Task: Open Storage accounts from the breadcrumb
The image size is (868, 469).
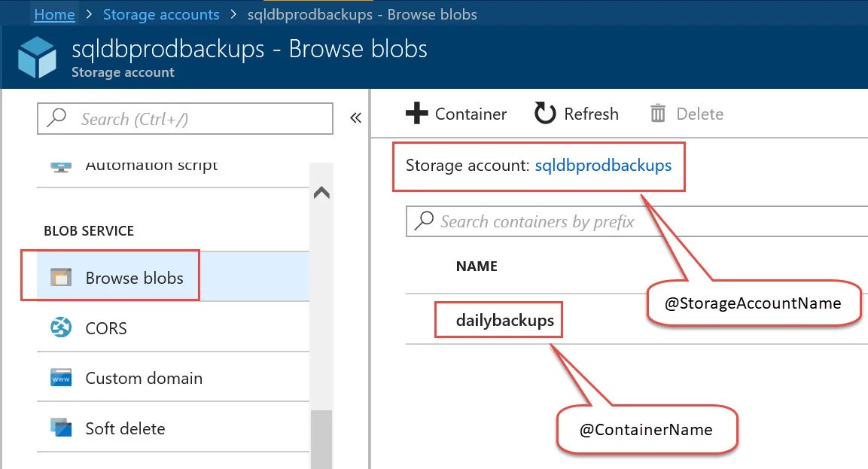Action: [161, 14]
